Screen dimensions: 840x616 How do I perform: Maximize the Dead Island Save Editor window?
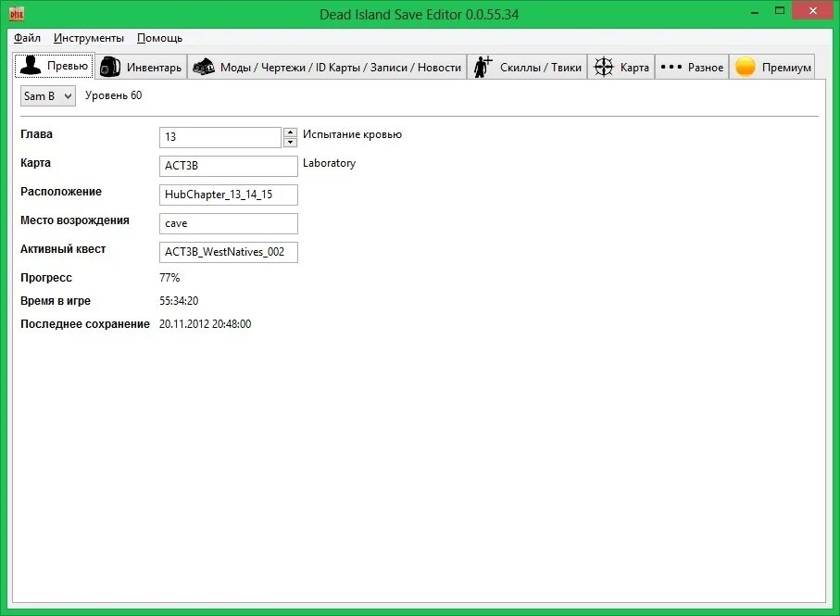click(780, 11)
